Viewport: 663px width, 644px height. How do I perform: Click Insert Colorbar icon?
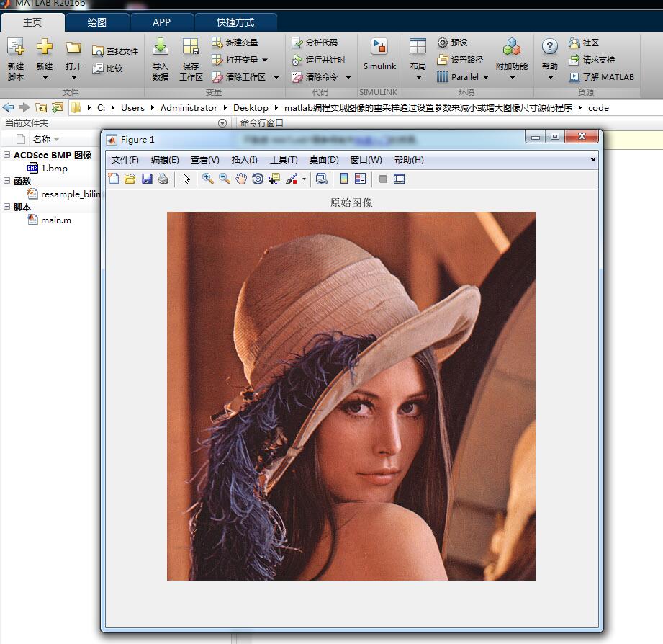344,179
